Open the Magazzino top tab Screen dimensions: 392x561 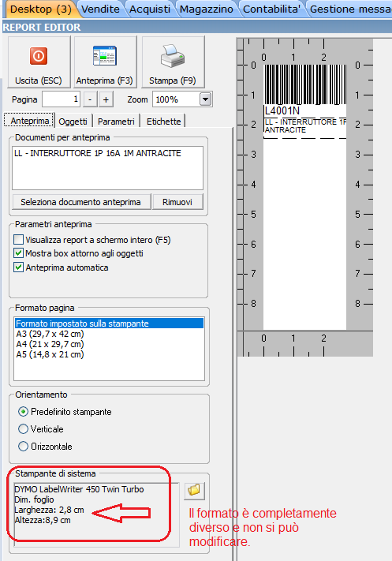pos(207,9)
